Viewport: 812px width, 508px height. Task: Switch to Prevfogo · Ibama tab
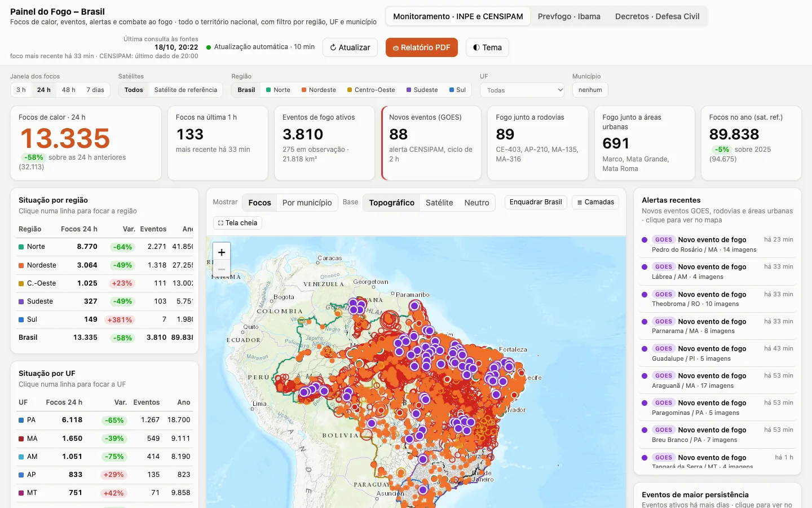click(569, 16)
